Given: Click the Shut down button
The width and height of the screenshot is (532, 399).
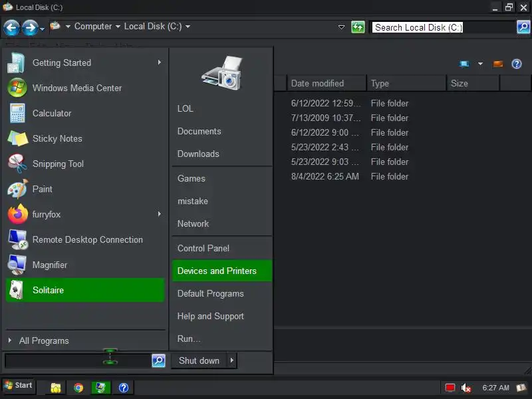Looking at the screenshot, I should click(199, 360).
